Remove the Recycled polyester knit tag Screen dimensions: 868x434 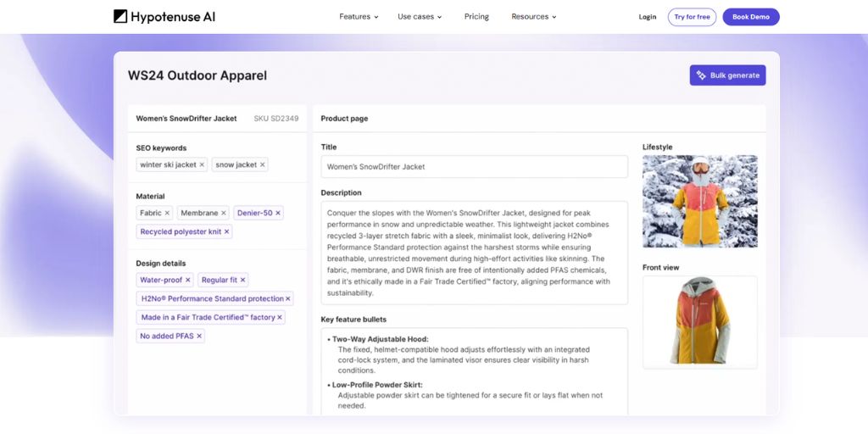coord(226,232)
